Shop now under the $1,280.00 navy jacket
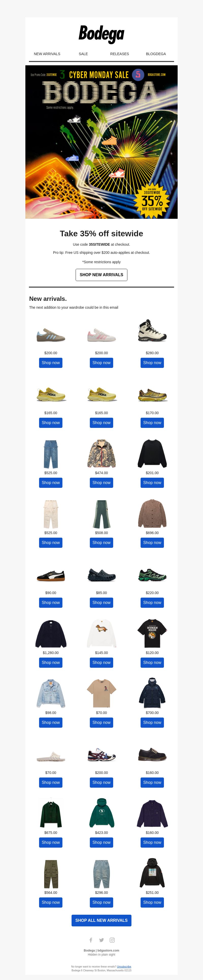 point(50,662)
